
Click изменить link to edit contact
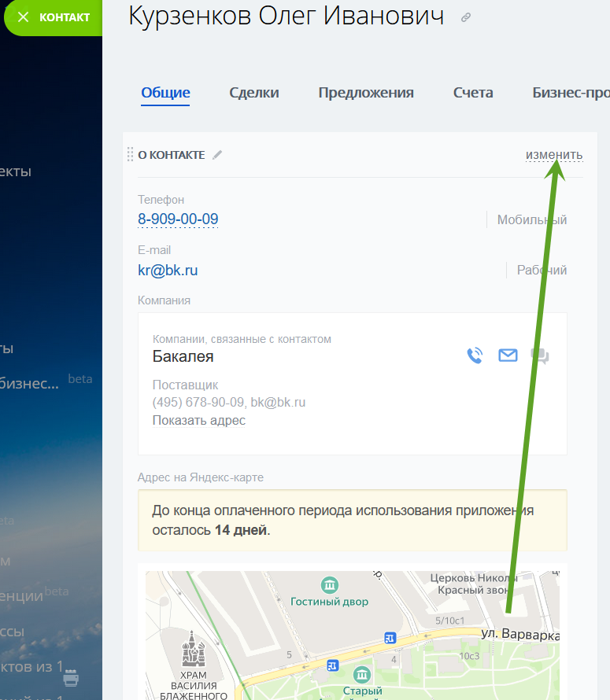(x=554, y=155)
